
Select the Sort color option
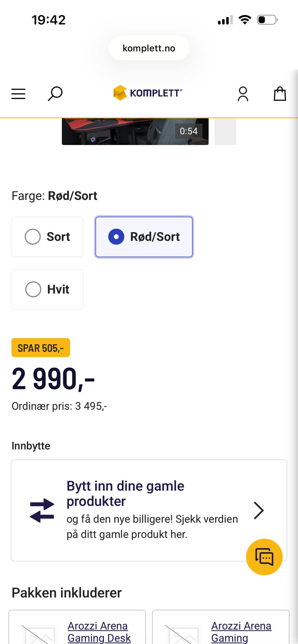tap(47, 237)
